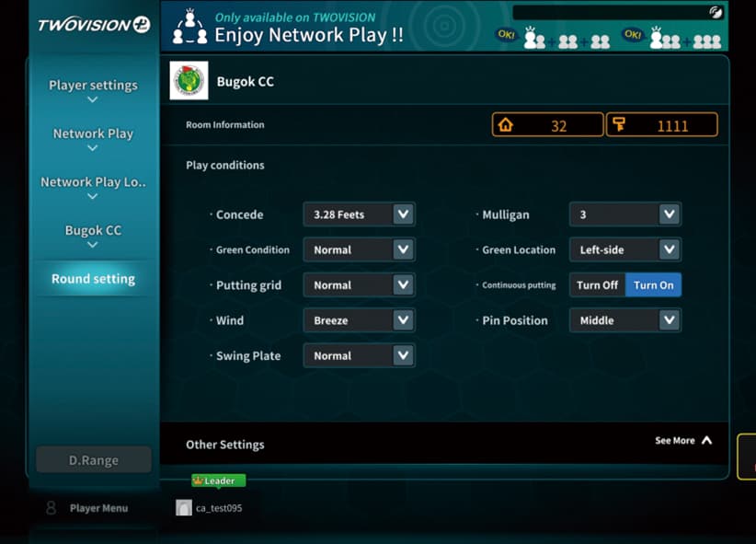Viewport: 756px width, 544px height.
Task: Open the Wind dropdown set to Breeze
Action: pos(359,320)
